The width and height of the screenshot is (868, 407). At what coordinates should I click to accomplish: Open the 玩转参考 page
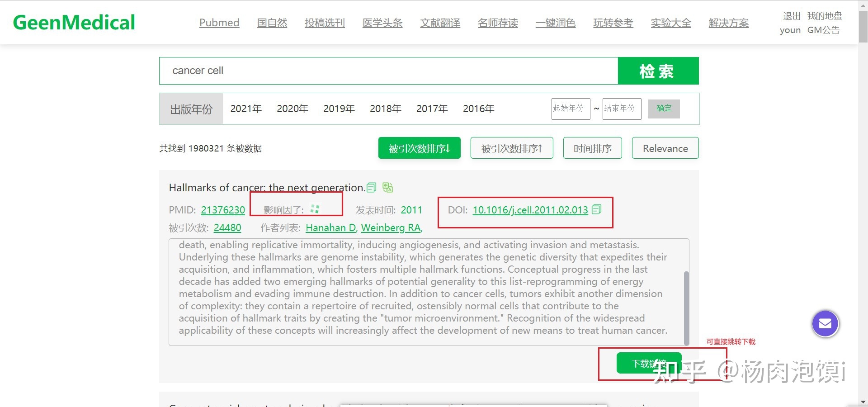613,23
